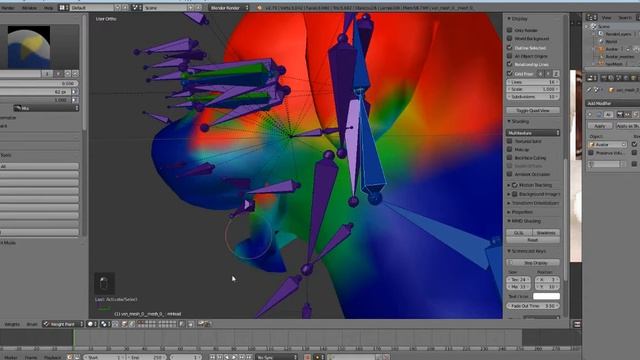Open the pivot point selector in the 3D view header

[105, 324]
